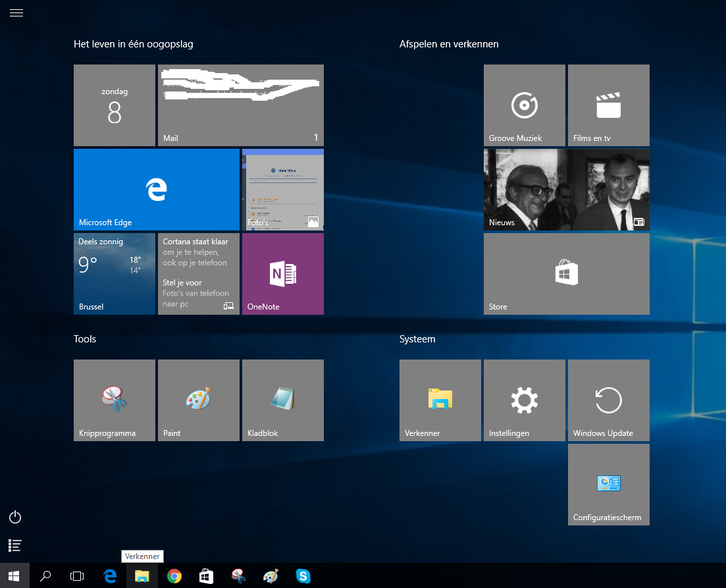The height and width of the screenshot is (588, 726).
Task: Open the Kladblok tile
Action: pos(283,400)
